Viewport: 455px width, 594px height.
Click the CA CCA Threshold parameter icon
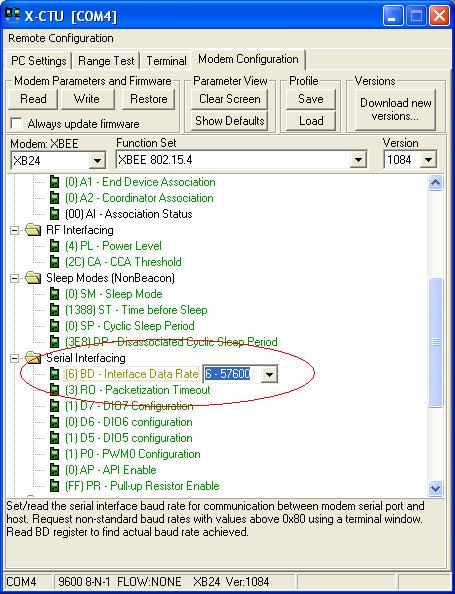pos(55,262)
